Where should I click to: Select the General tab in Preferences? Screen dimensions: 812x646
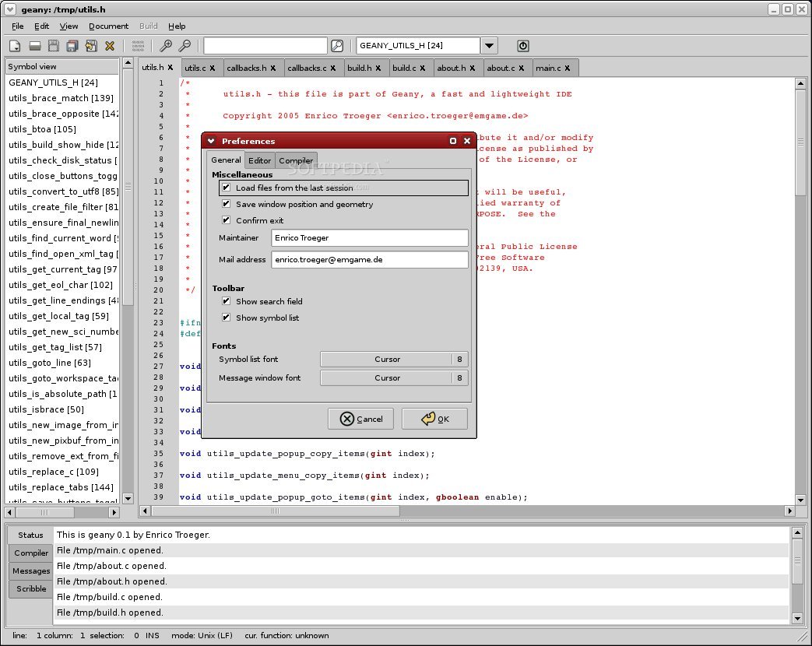tap(226, 160)
